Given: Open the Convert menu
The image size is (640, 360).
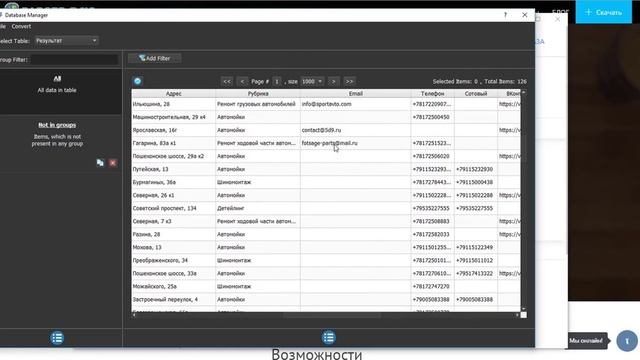Looking at the screenshot, I should point(21,26).
